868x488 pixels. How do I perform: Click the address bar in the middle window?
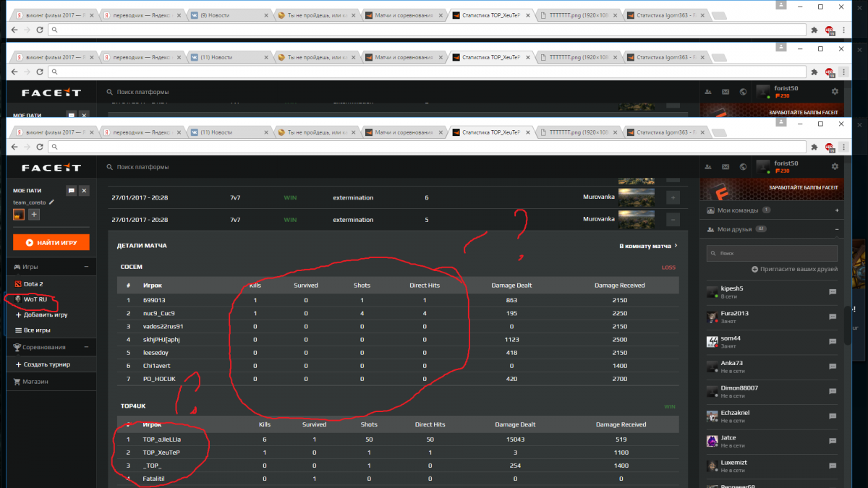pyautogui.click(x=427, y=72)
